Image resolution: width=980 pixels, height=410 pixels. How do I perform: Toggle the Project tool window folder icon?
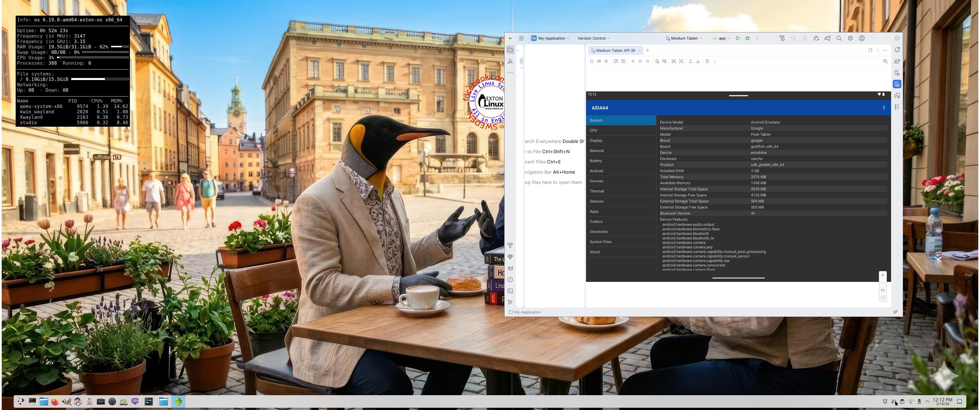point(510,50)
